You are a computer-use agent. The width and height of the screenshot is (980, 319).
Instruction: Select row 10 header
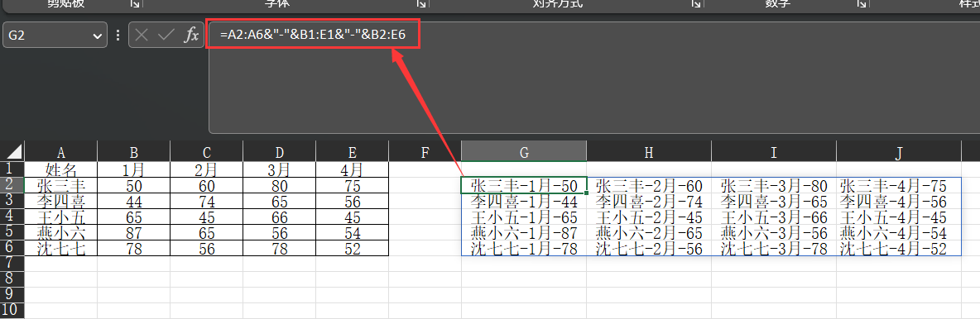pyautogui.click(x=12, y=310)
